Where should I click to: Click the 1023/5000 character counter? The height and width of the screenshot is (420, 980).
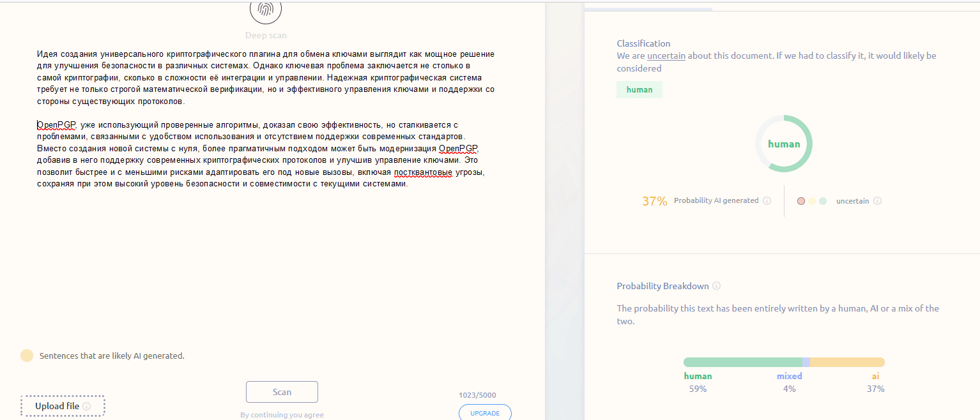[477, 395]
